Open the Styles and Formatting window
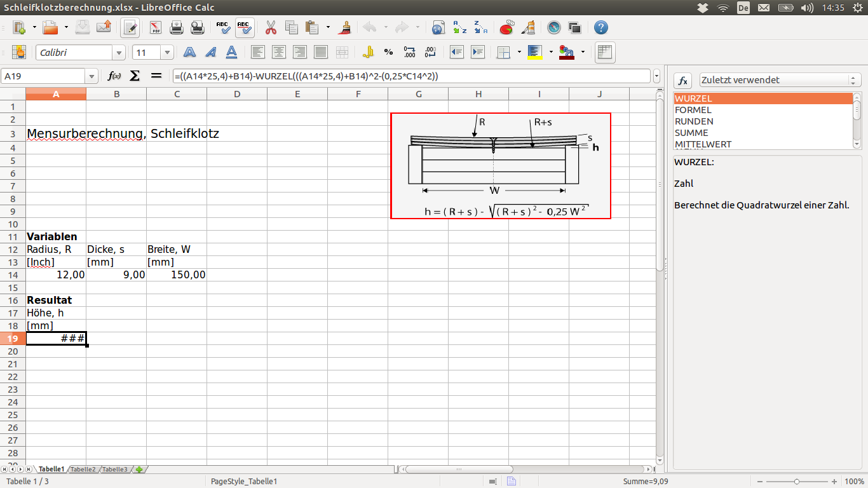The width and height of the screenshot is (868, 488). (19, 53)
